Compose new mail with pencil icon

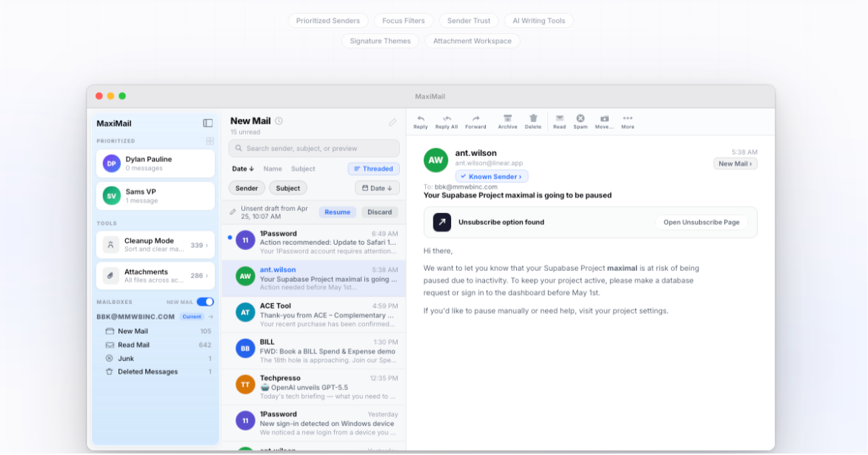[393, 122]
